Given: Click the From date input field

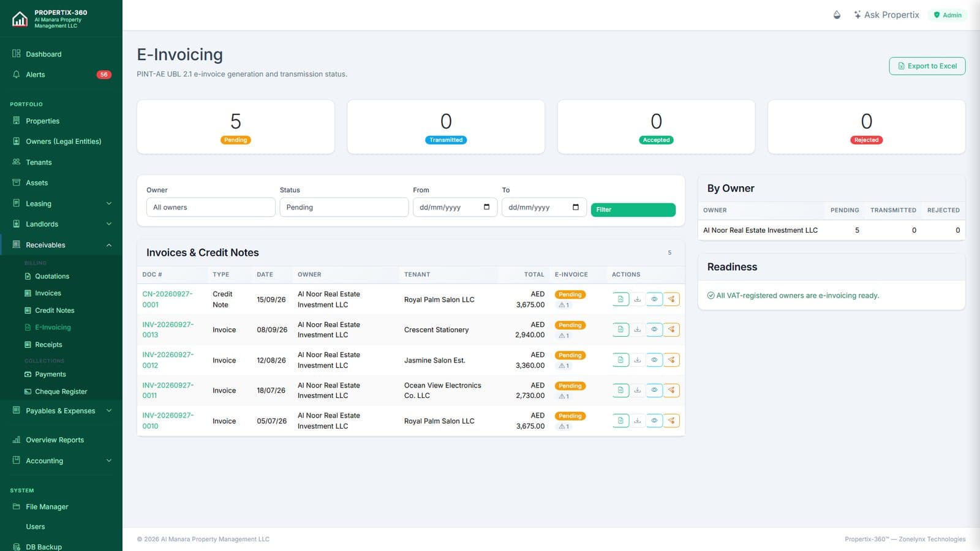Looking at the screenshot, I should click(455, 207).
